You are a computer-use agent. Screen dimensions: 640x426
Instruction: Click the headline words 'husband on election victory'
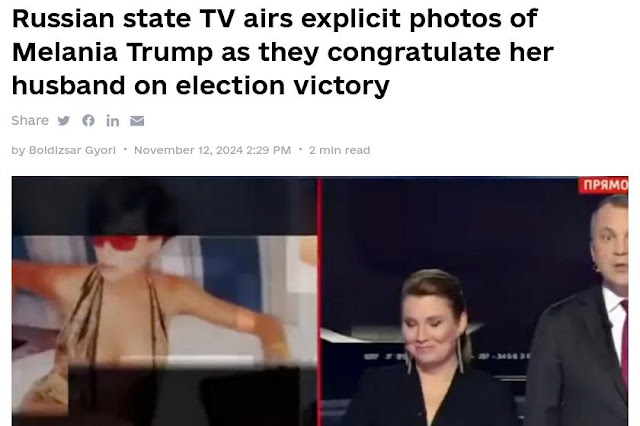pos(200,85)
